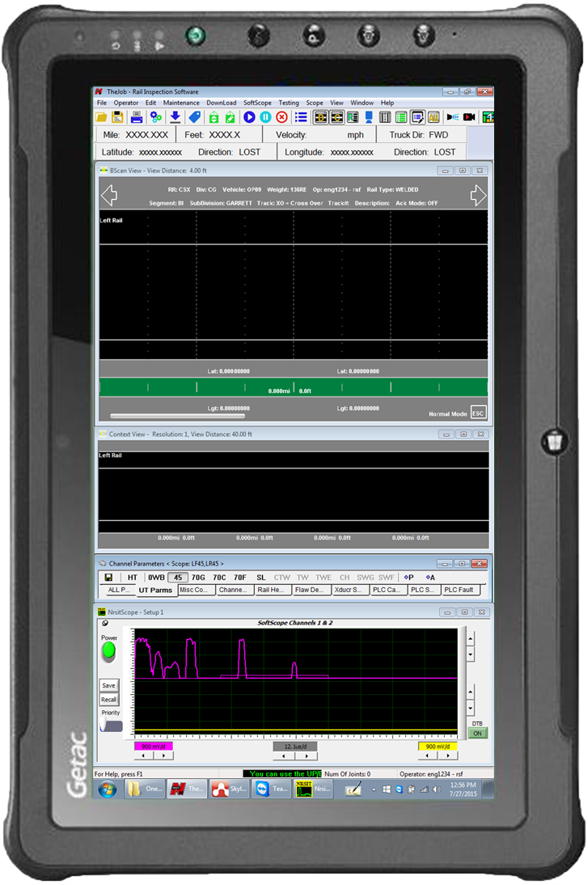Click the blue monitor icon in toolbar
588x885 pixels.
point(369,117)
